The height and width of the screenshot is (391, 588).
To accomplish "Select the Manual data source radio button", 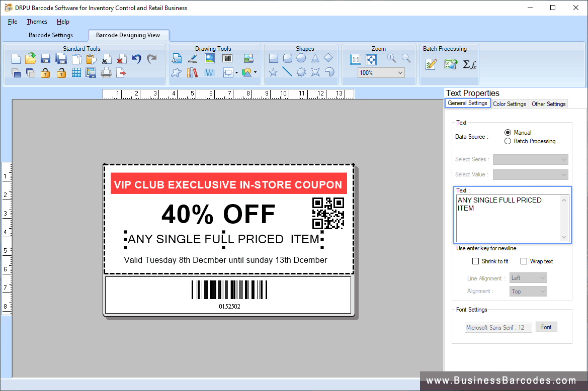I will coord(508,132).
